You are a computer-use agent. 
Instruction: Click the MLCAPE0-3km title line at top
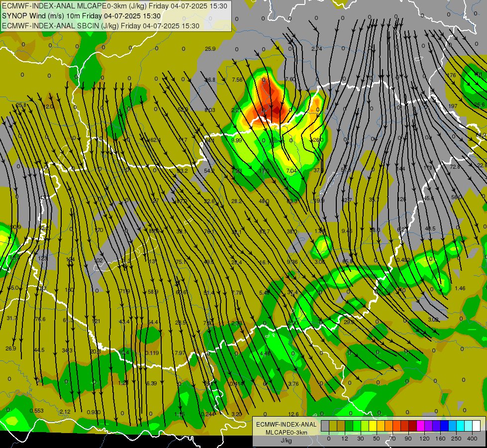point(115,6)
